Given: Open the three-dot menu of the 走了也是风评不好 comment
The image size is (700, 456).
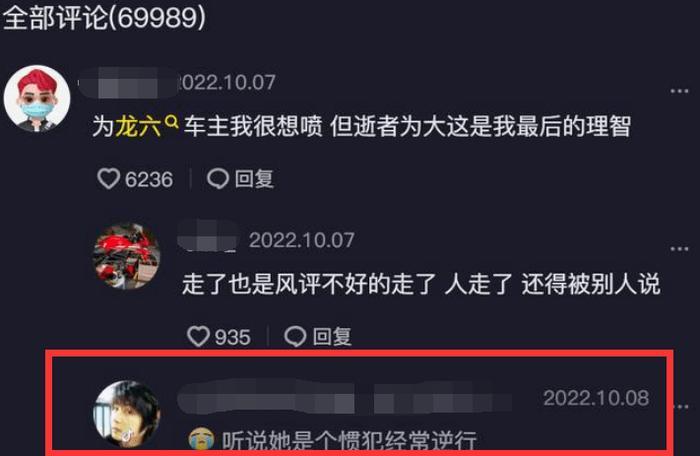Looking at the screenshot, I should (x=679, y=249).
